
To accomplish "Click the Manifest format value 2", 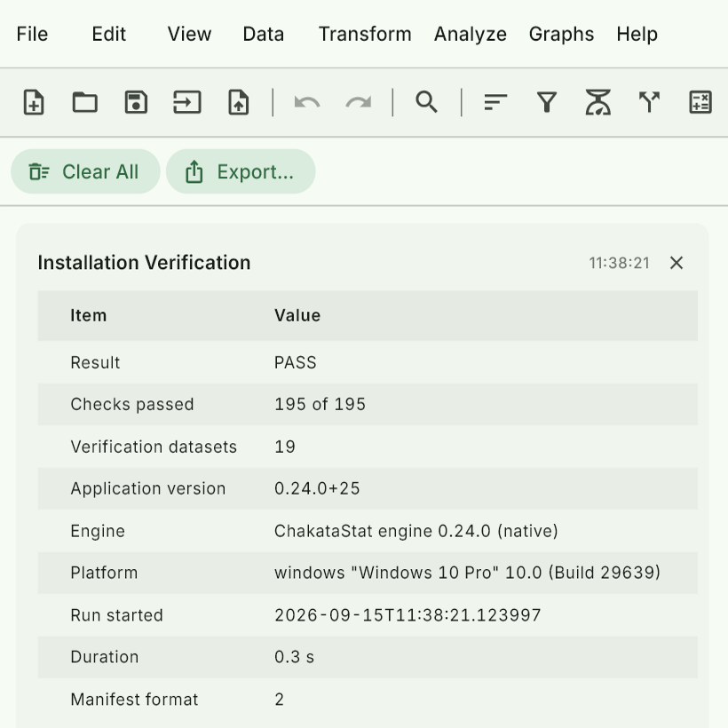I will pos(279,700).
